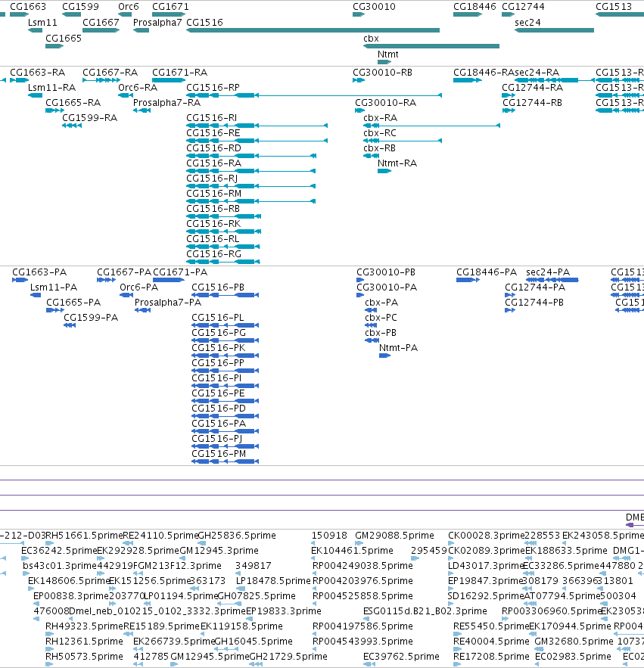Open EST RE40004.5prime

tap(457, 649)
